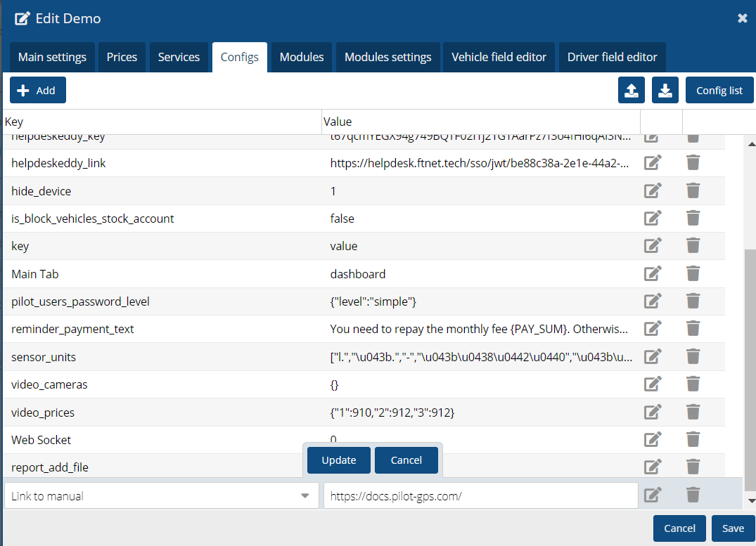Image resolution: width=756 pixels, height=546 pixels.
Task: Open the Vehicle field editor tab
Action: pyautogui.click(x=499, y=57)
